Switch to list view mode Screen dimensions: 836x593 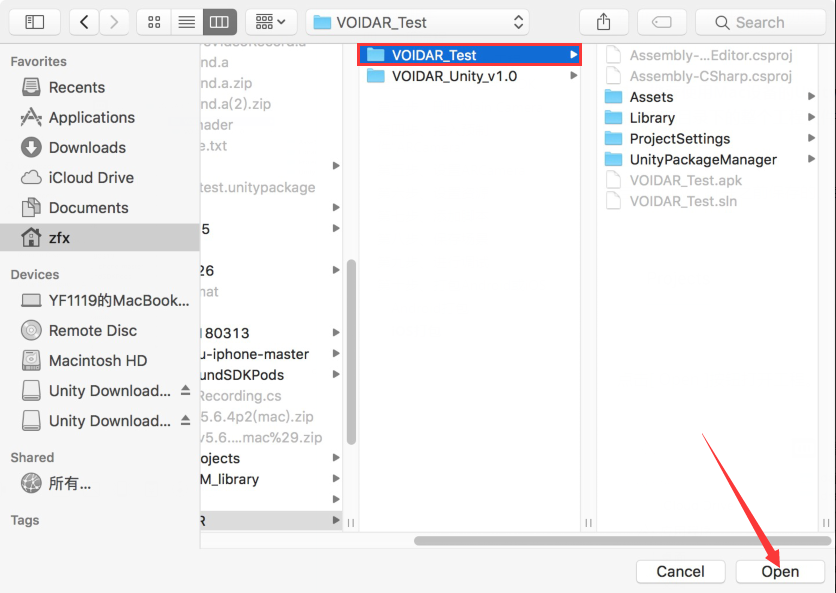click(x=185, y=21)
